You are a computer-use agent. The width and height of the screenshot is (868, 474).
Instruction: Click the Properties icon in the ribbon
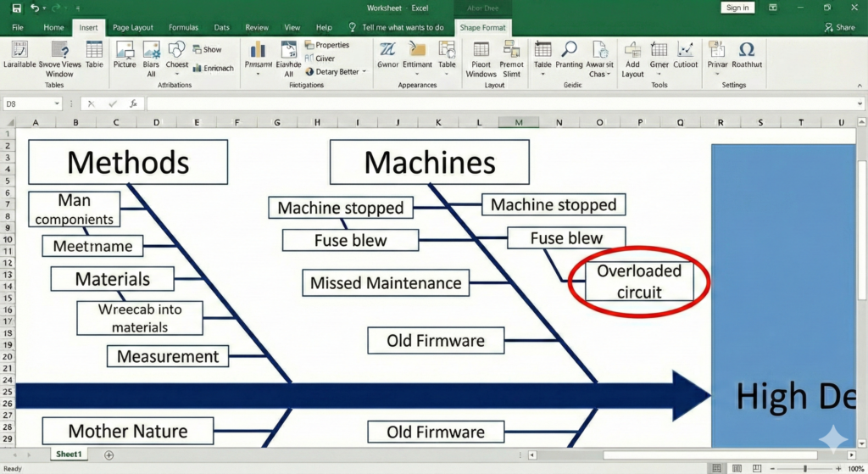click(x=310, y=45)
